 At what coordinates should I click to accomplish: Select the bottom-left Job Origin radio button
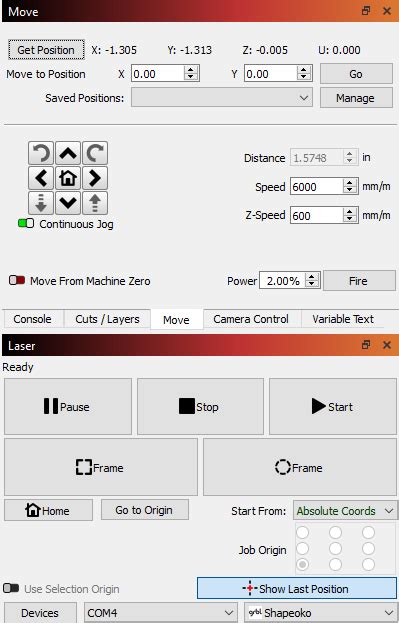click(302, 564)
